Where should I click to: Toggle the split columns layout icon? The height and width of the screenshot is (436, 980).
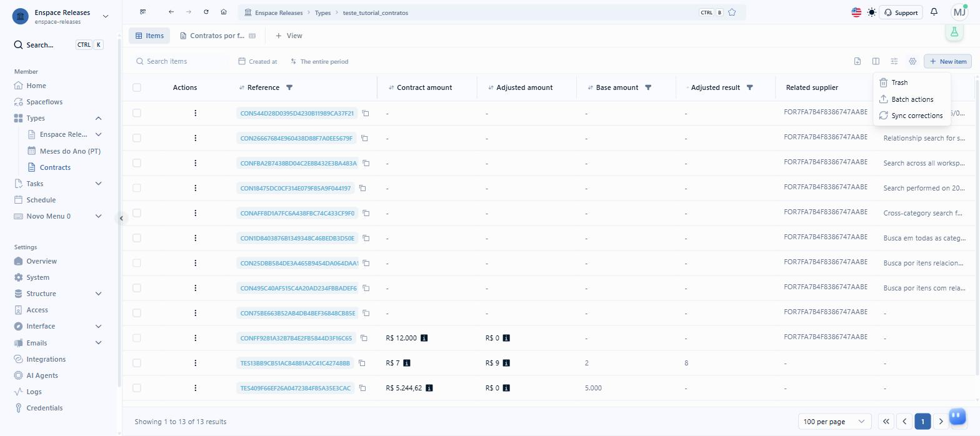(876, 61)
